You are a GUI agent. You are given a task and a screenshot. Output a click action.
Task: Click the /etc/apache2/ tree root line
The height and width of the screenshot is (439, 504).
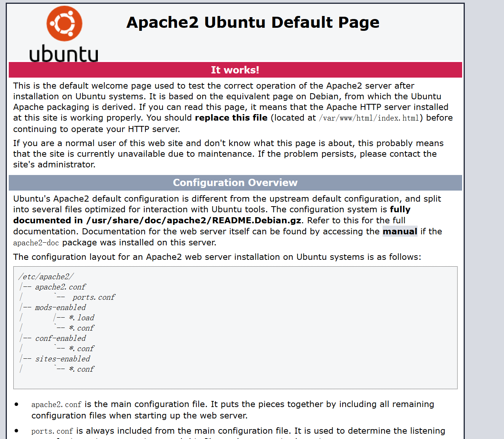[46, 277]
